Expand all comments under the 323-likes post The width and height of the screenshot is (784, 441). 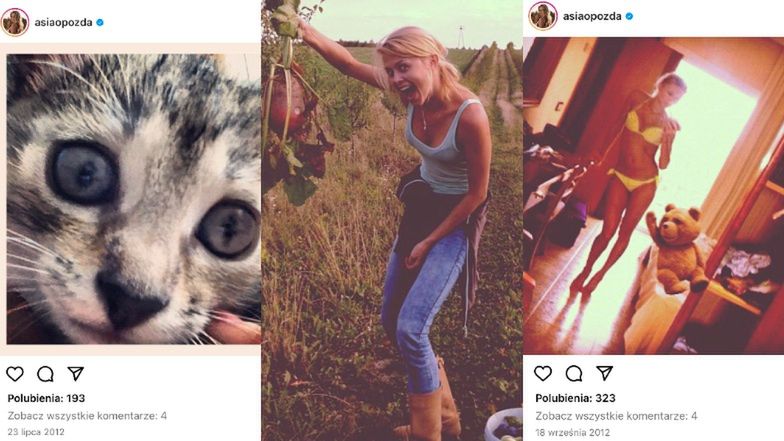tap(616, 415)
